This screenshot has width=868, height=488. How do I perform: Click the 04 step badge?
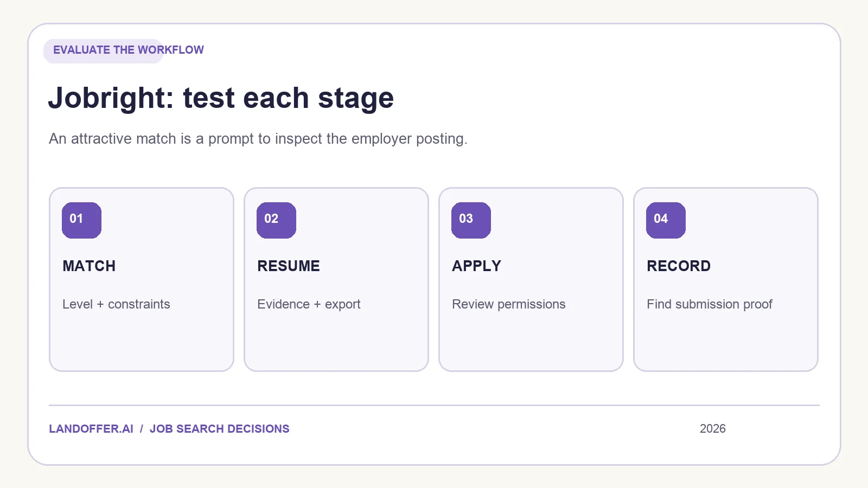click(666, 220)
